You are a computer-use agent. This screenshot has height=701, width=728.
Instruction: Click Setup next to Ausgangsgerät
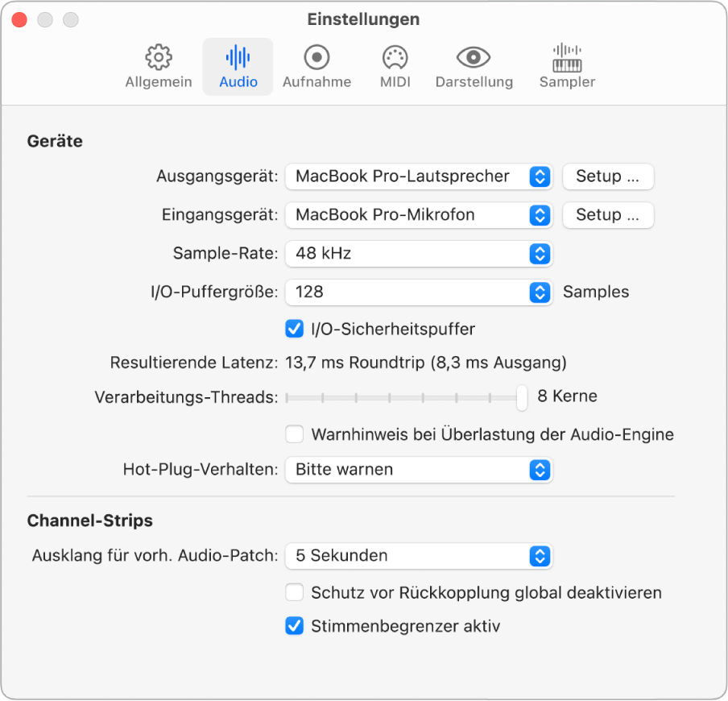(608, 176)
